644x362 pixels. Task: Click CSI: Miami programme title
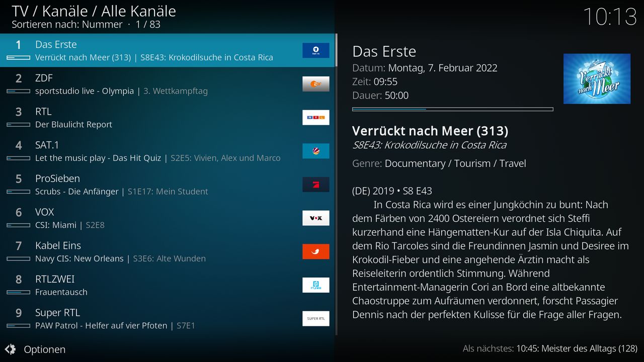pyautogui.click(x=56, y=225)
